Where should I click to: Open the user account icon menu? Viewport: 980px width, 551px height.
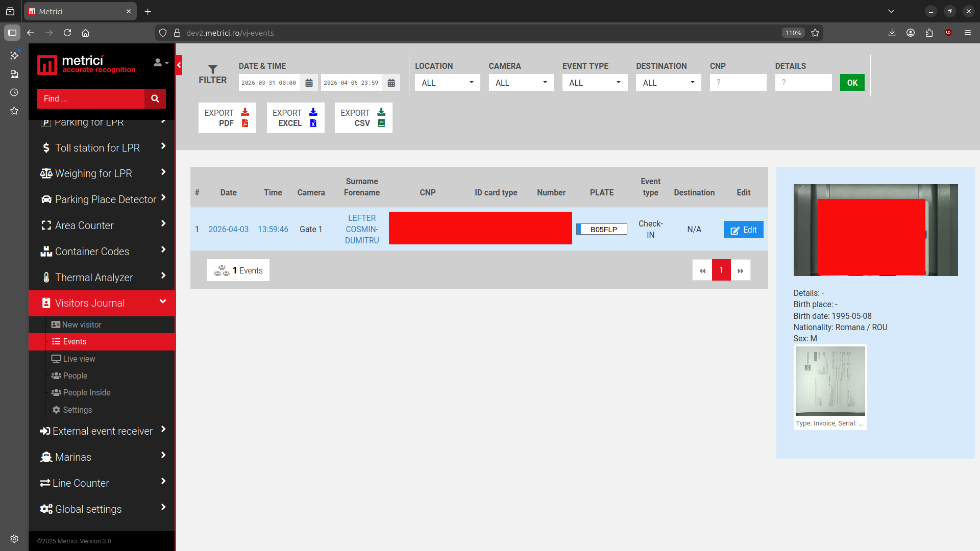click(161, 63)
